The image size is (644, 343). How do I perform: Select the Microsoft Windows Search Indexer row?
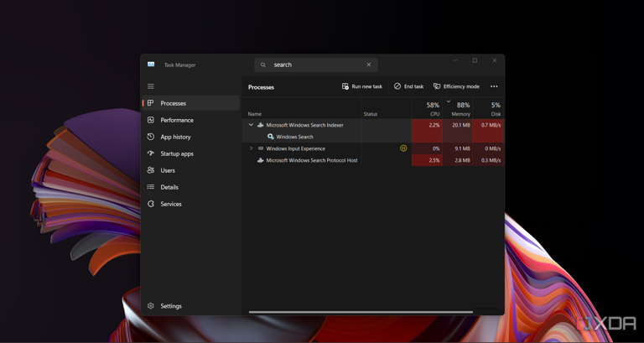375,125
